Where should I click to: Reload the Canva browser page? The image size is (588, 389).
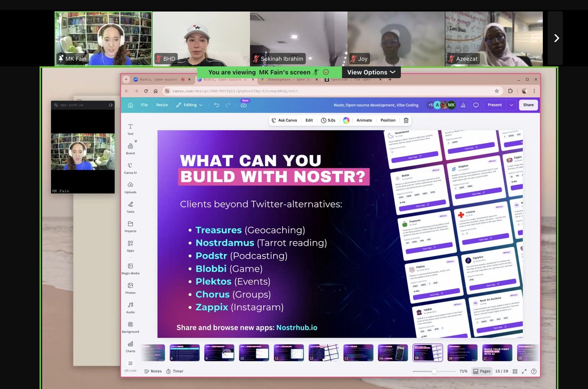coord(146,91)
